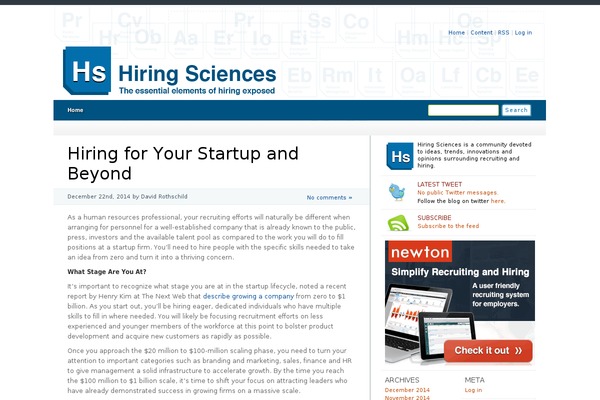The width and height of the screenshot is (600, 400).
Task: Click the 'here' Twitter follow link
Action: (497, 201)
